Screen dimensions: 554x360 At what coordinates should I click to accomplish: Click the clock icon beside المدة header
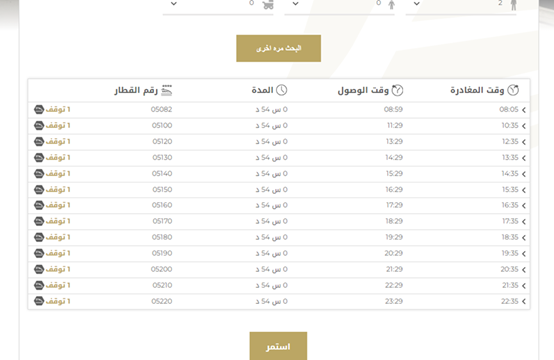(x=282, y=90)
